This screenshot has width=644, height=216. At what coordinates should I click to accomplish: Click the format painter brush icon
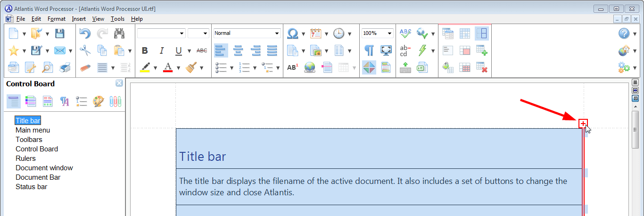[x=191, y=67]
